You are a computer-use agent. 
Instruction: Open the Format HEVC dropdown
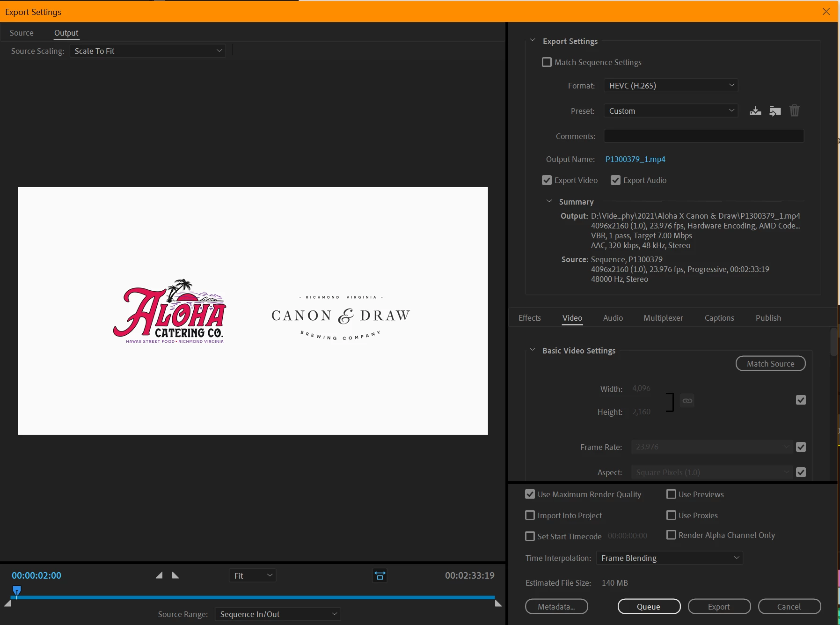(671, 86)
